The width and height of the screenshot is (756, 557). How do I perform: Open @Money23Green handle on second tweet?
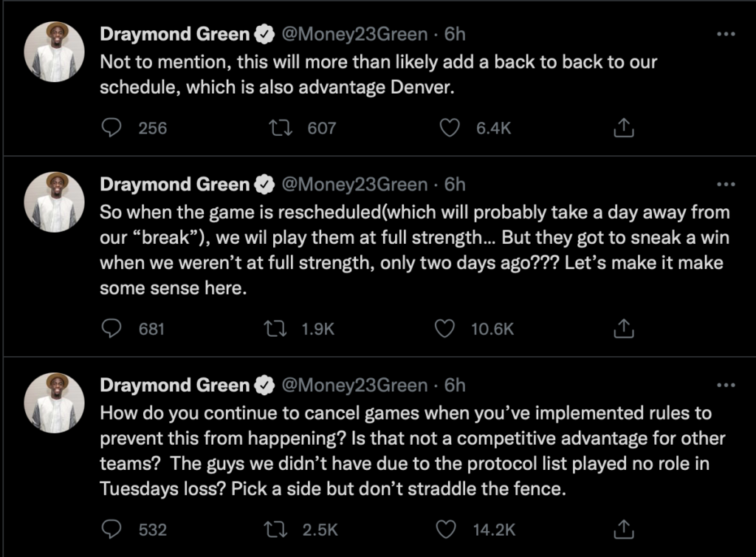tap(354, 184)
